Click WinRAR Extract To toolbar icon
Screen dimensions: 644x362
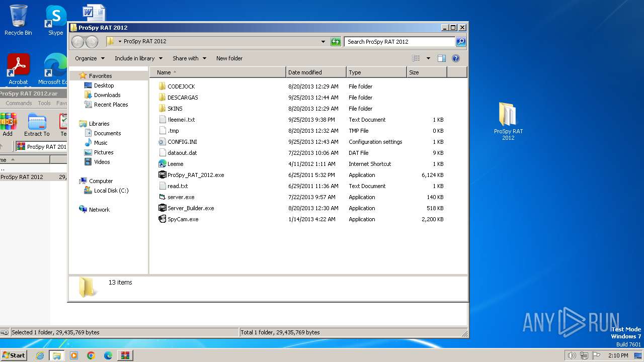[37, 125]
